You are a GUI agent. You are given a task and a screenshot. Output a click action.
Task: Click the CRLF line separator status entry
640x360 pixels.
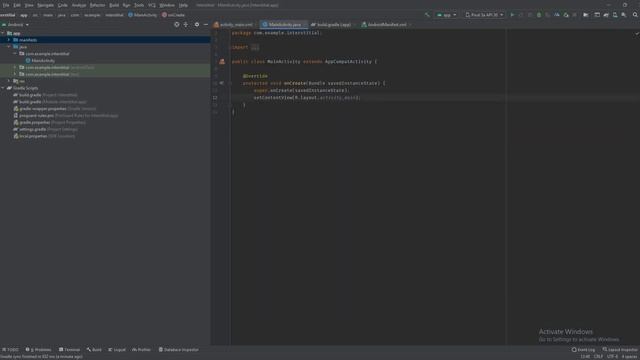(x=598, y=357)
